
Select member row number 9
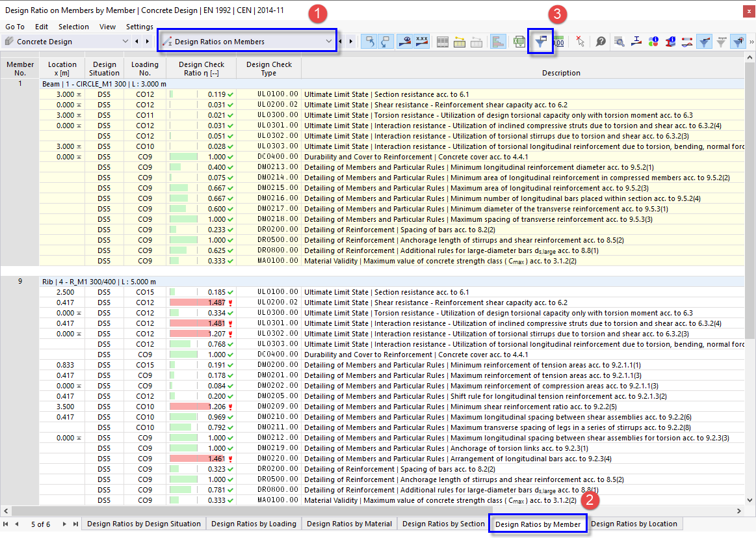tap(20, 281)
